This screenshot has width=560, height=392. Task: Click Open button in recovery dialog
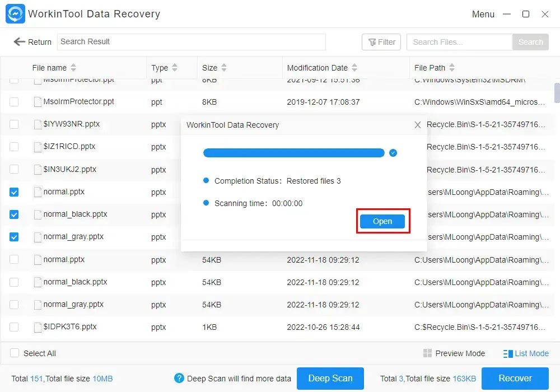[382, 221]
